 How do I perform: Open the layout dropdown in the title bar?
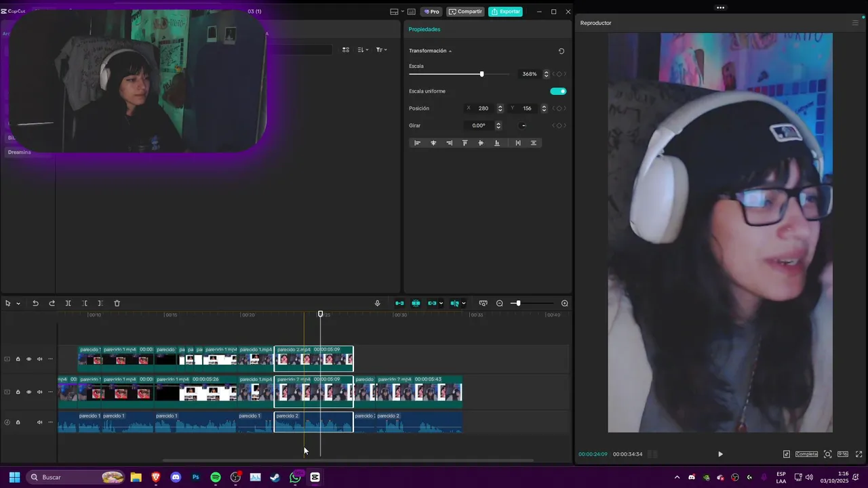click(x=402, y=12)
